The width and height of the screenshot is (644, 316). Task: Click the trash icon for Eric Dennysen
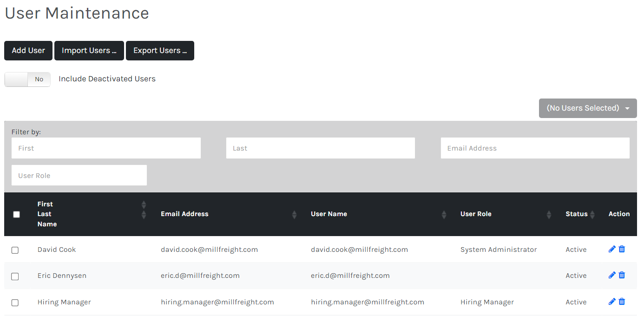click(x=622, y=275)
